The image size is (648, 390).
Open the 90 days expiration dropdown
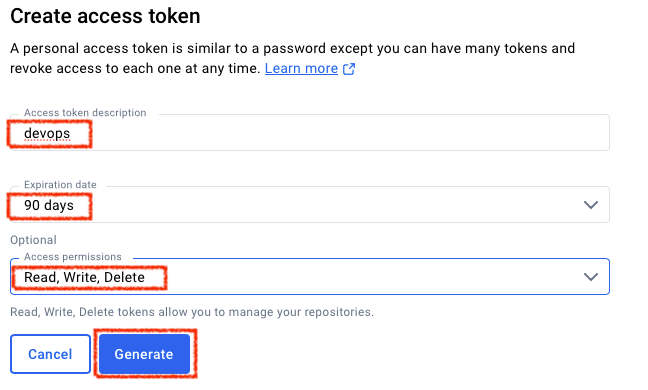[310, 205]
